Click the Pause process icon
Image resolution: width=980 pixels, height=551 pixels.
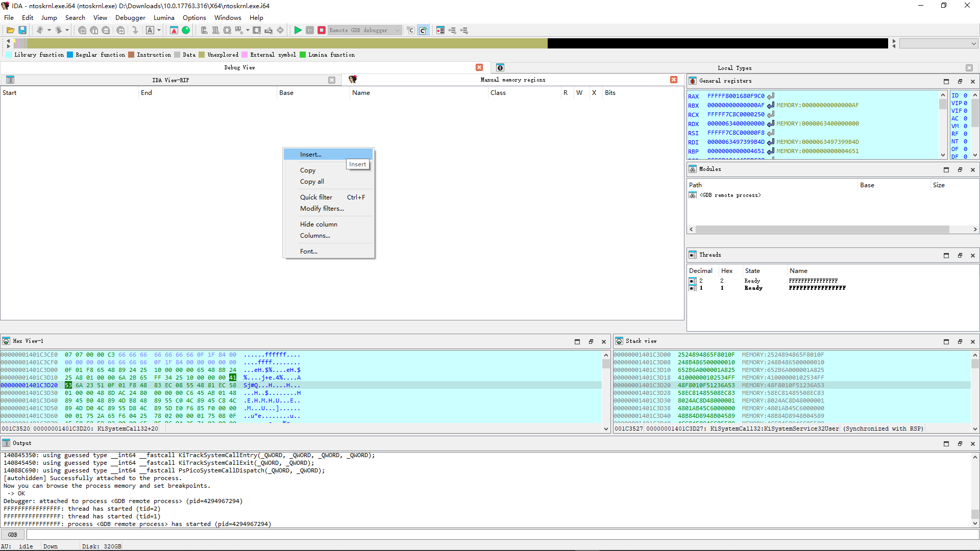(x=310, y=30)
